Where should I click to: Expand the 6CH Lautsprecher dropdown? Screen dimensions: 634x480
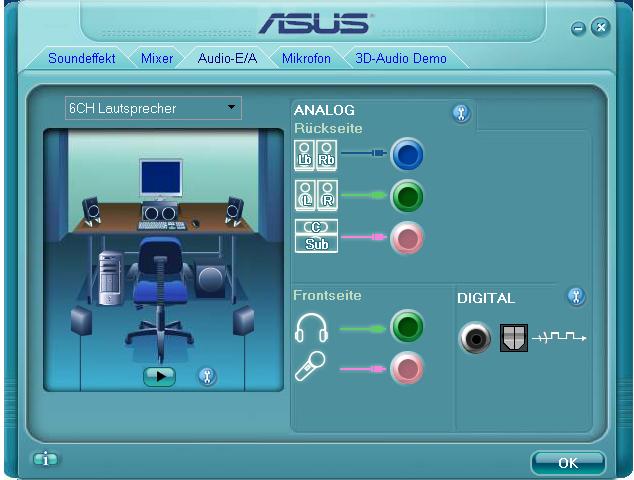tap(153, 108)
